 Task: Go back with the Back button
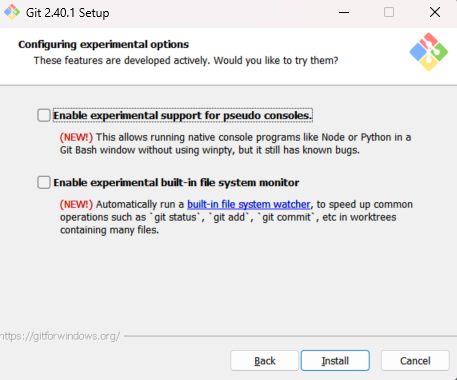(x=264, y=361)
